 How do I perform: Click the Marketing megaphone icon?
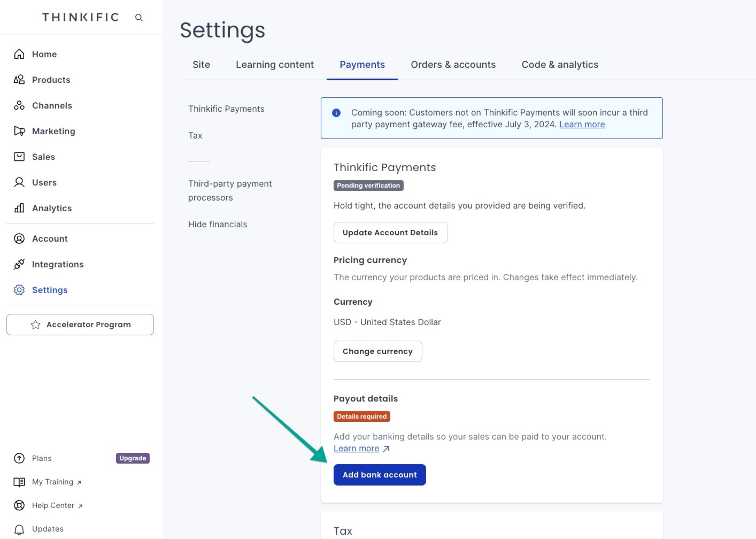click(19, 131)
